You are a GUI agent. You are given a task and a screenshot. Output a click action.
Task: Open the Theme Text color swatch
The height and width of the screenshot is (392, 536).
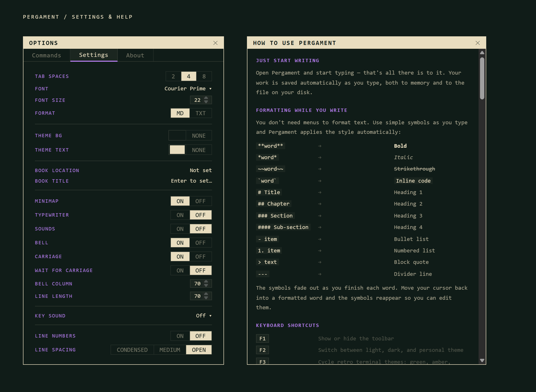177,150
